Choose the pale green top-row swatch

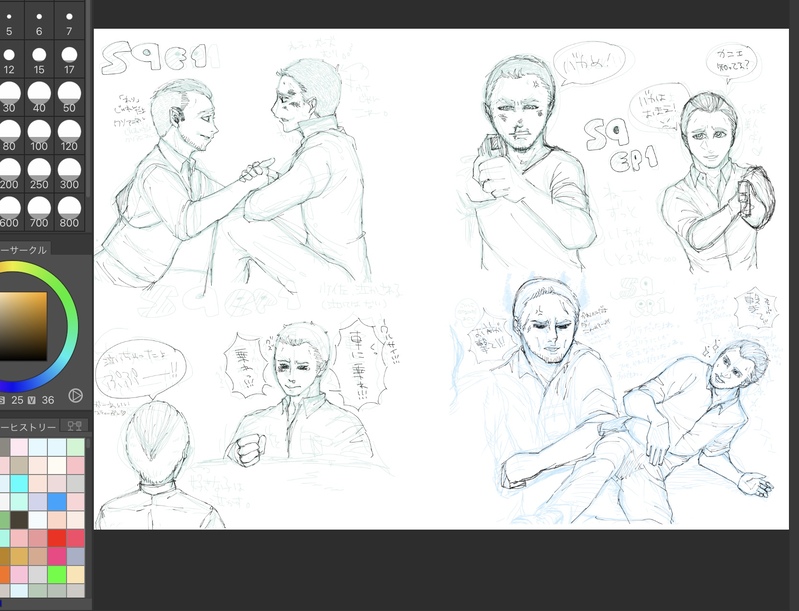(x=75, y=447)
